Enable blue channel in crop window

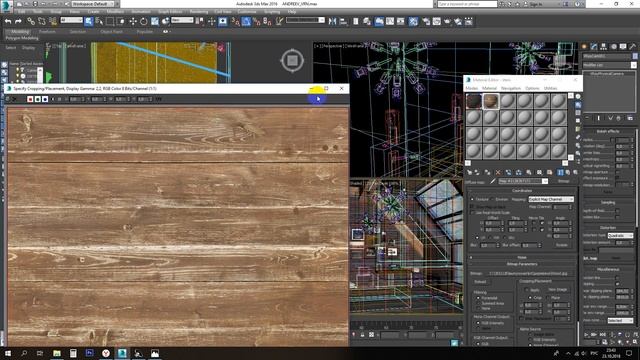click(x=45, y=99)
